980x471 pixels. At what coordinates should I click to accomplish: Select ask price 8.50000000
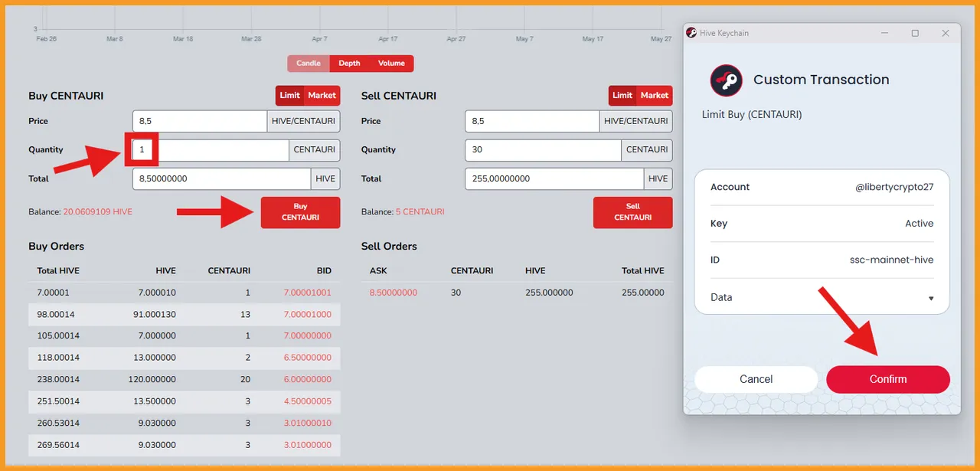pyautogui.click(x=394, y=293)
